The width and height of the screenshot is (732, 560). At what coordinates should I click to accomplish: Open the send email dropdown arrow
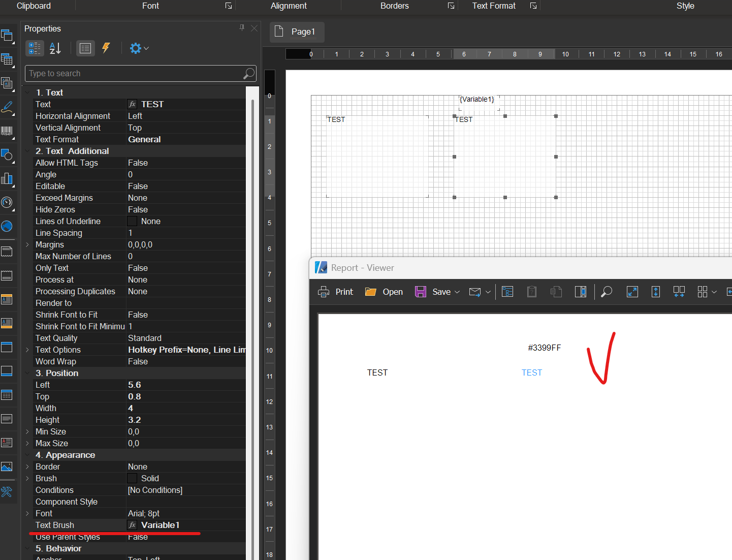(x=488, y=292)
